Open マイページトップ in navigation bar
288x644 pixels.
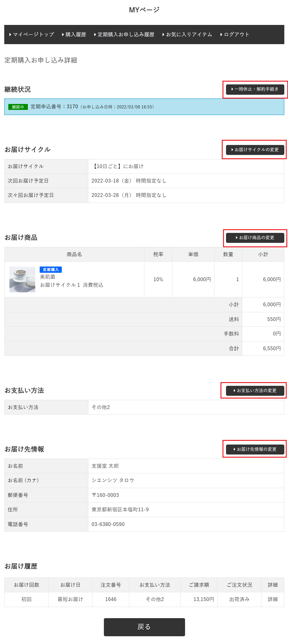pyautogui.click(x=32, y=35)
